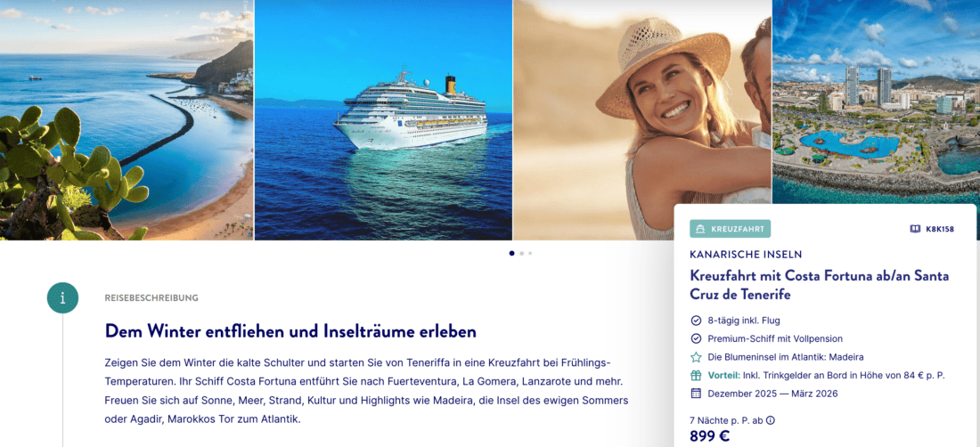
Task: Open the Tenerife beach photo
Action: point(127,120)
